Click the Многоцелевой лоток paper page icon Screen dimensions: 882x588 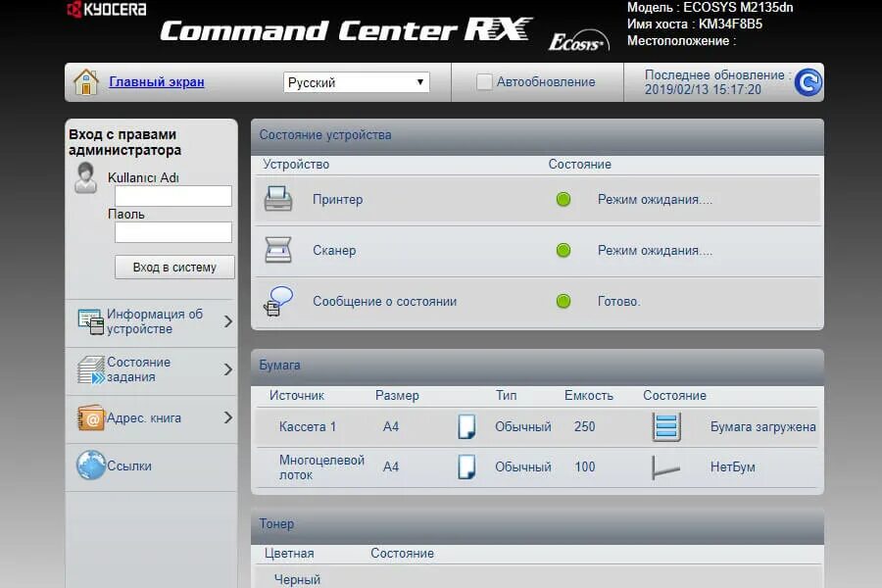coord(466,467)
